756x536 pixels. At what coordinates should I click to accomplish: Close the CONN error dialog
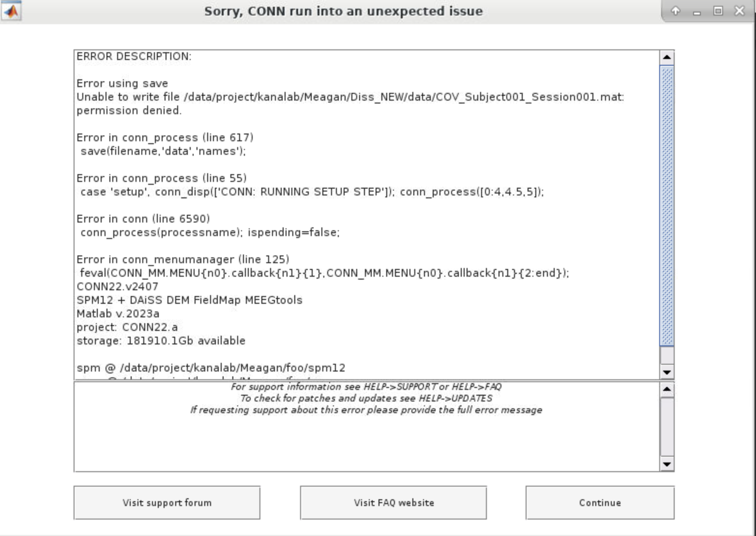point(739,11)
